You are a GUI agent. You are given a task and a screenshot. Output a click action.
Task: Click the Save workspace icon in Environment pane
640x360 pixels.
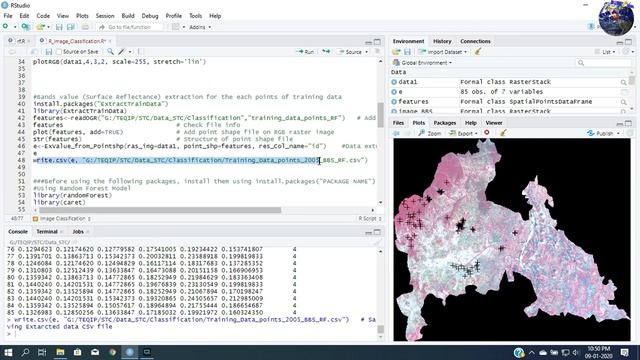(407, 52)
